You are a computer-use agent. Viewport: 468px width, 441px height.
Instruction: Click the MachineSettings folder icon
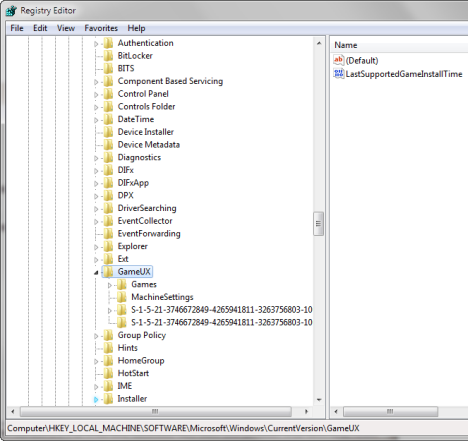point(122,297)
